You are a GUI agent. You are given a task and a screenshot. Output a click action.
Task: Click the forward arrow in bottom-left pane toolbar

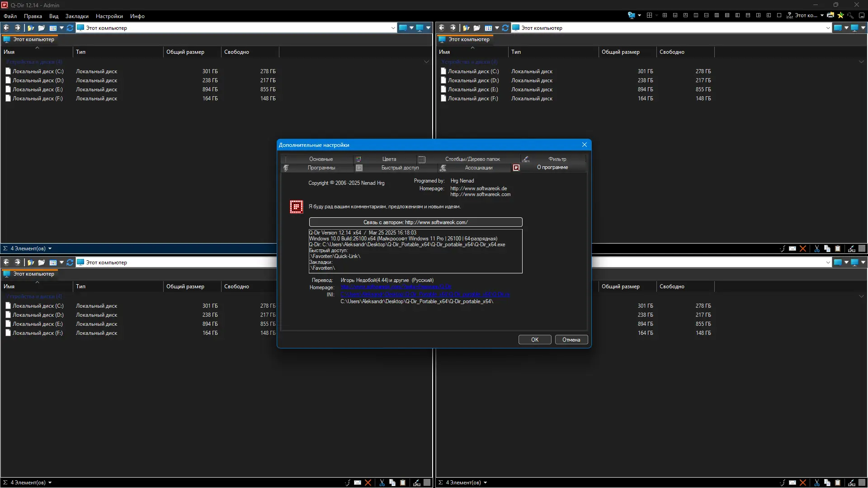tap(17, 263)
